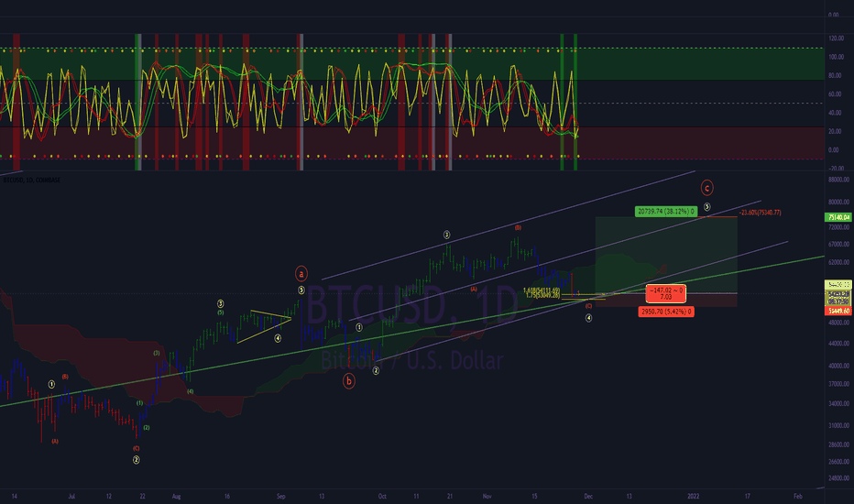Click the 34000.00 price axis label
Viewport: 854px width, 504px height.
[838, 404]
